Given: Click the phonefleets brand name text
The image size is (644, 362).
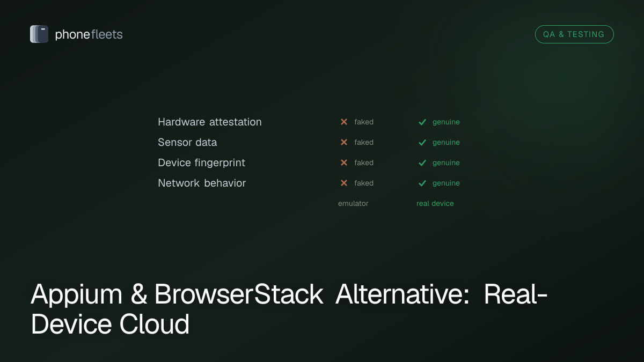Looking at the screenshot, I should [89, 35].
